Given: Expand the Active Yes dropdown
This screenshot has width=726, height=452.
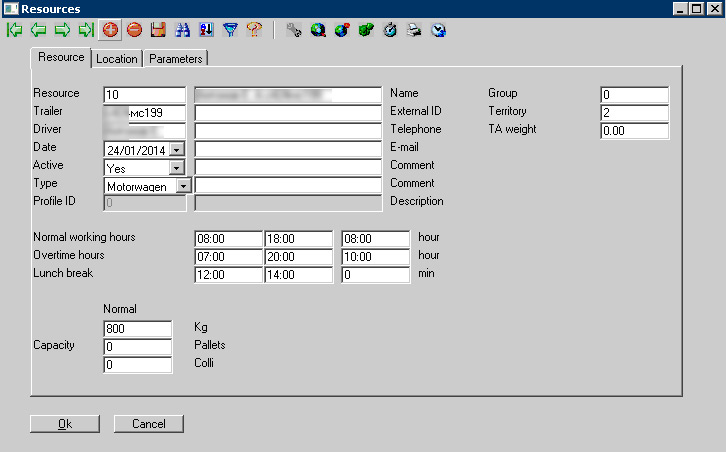Looking at the screenshot, I should click(x=176, y=168).
